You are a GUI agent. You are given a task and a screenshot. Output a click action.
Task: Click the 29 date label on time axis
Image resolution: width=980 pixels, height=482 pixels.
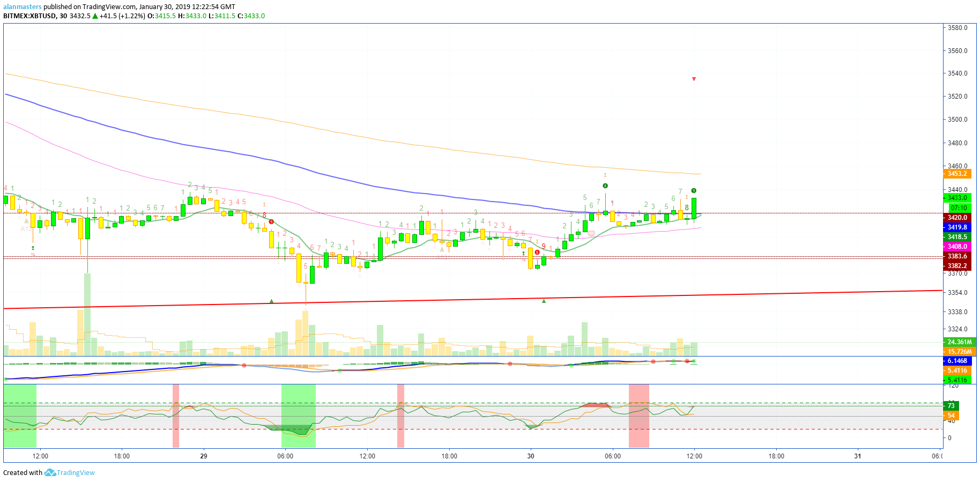(x=204, y=456)
